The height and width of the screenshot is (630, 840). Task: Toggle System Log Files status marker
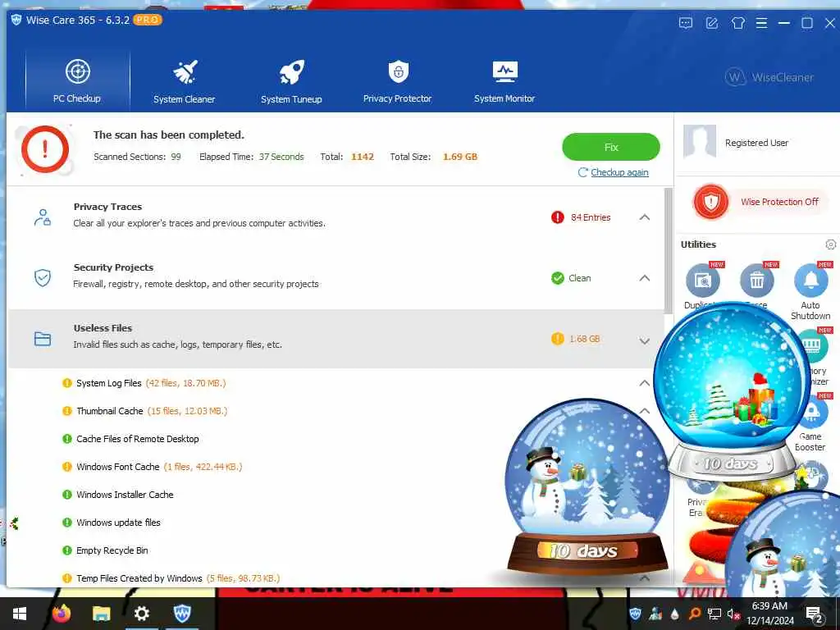click(x=67, y=383)
